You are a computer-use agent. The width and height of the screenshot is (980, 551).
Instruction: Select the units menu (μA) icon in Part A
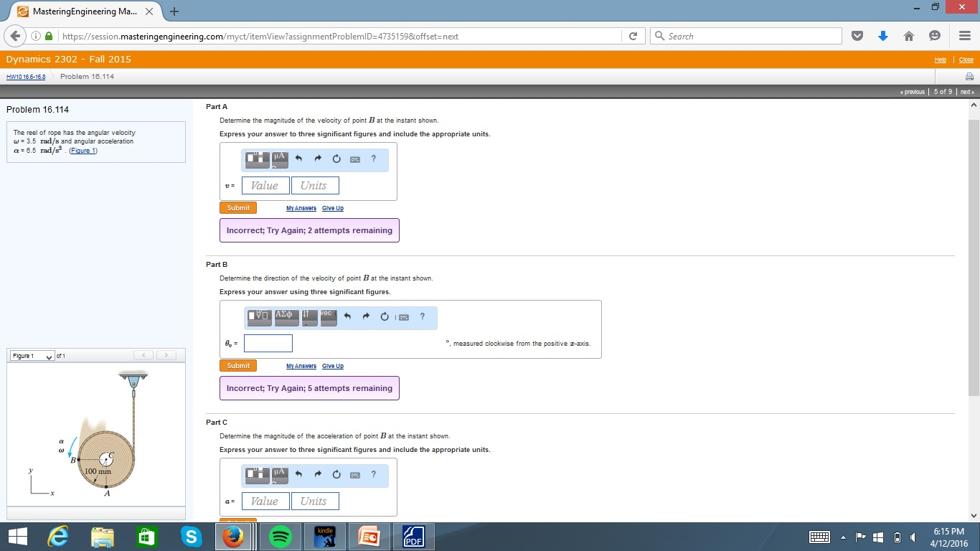tap(279, 159)
